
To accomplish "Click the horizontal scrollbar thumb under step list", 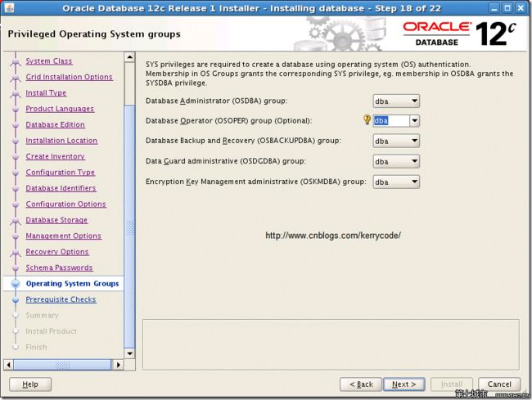I will (x=62, y=365).
